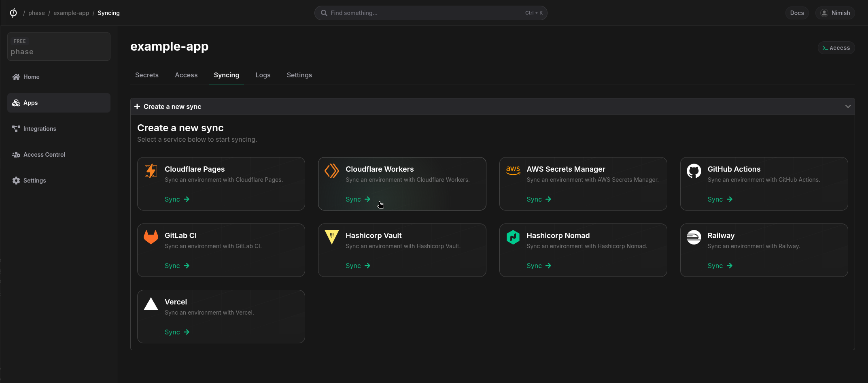This screenshot has width=868, height=383.
Task: Click the Docs button
Action: [797, 13]
